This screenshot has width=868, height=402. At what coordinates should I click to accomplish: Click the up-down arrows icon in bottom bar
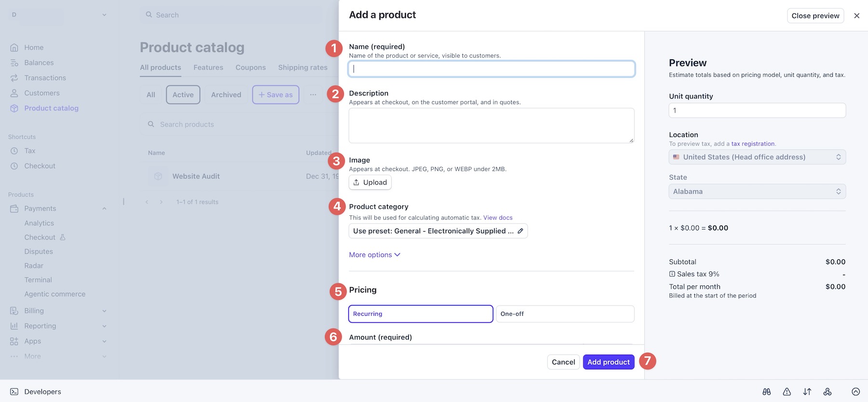pyautogui.click(x=807, y=392)
